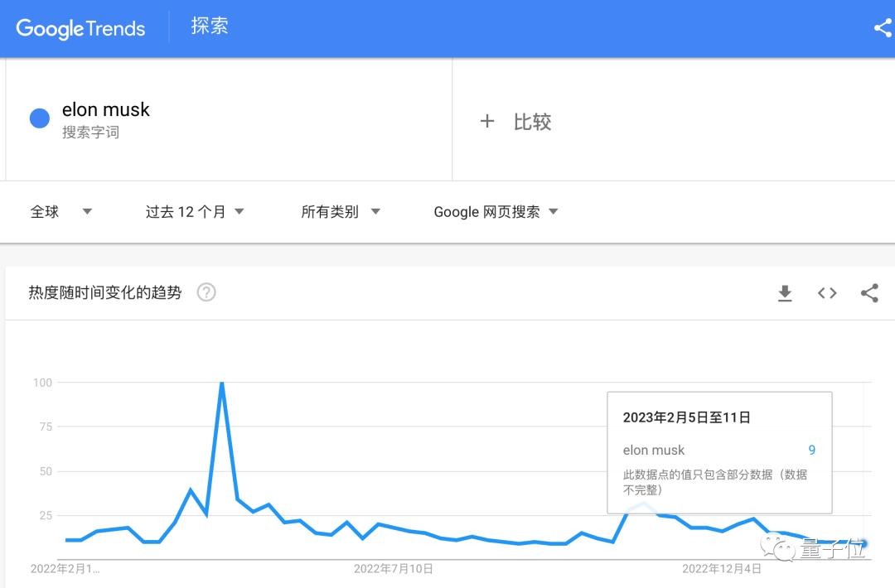The height and width of the screenshot is (588, 895).
Task: Click the header share icon
Action: [x=883, y=28]
